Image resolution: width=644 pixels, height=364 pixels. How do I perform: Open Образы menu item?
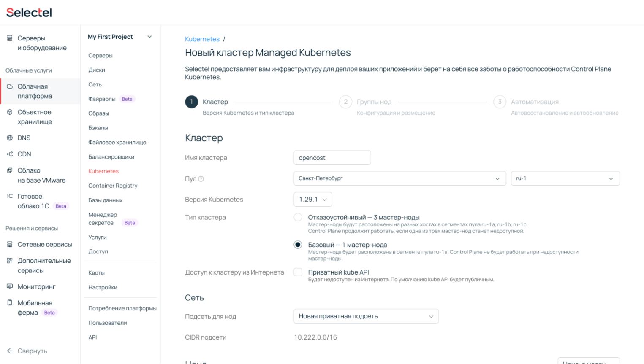98,113
